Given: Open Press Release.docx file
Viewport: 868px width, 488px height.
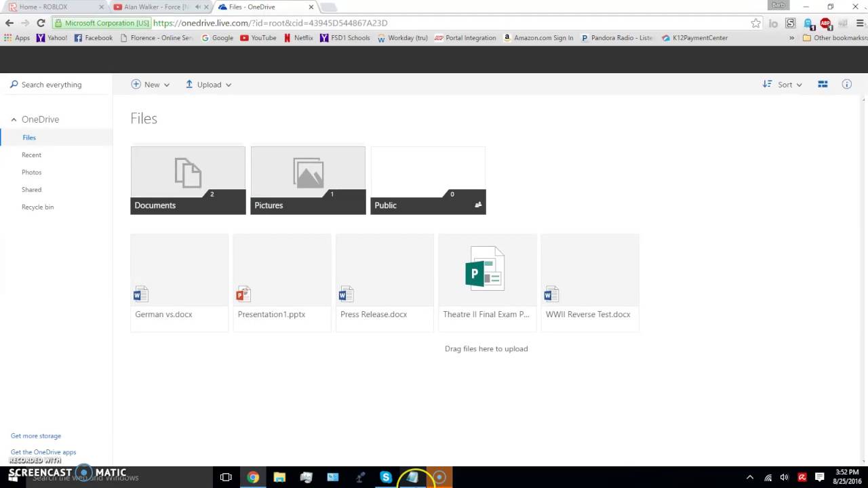Looking at the screenshot, I should 384,283.
